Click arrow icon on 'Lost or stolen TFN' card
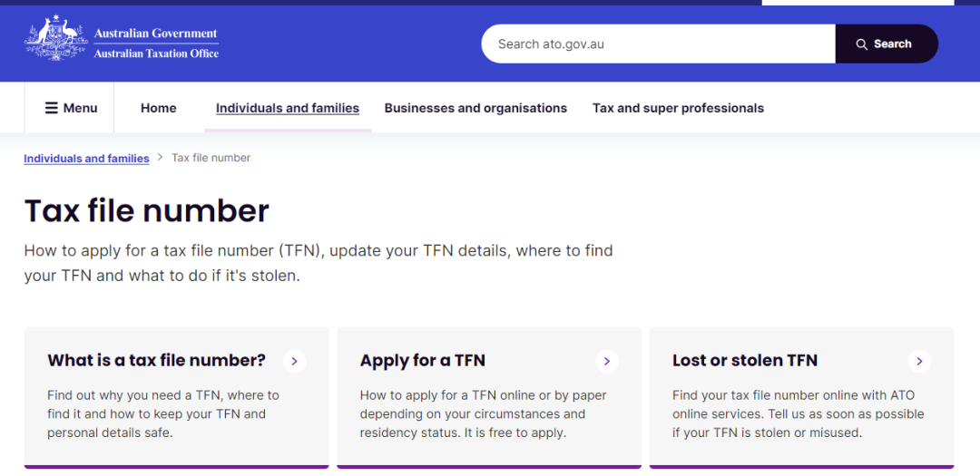980x476 pixels. (x=919, y=361)
